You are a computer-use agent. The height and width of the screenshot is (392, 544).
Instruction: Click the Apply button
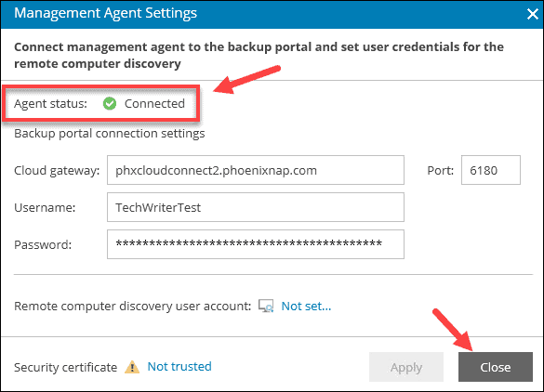[406, 367]
